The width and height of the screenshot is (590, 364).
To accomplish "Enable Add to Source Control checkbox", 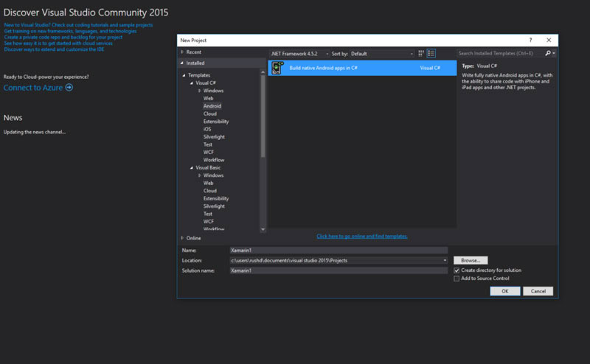I will coord(457,279).
